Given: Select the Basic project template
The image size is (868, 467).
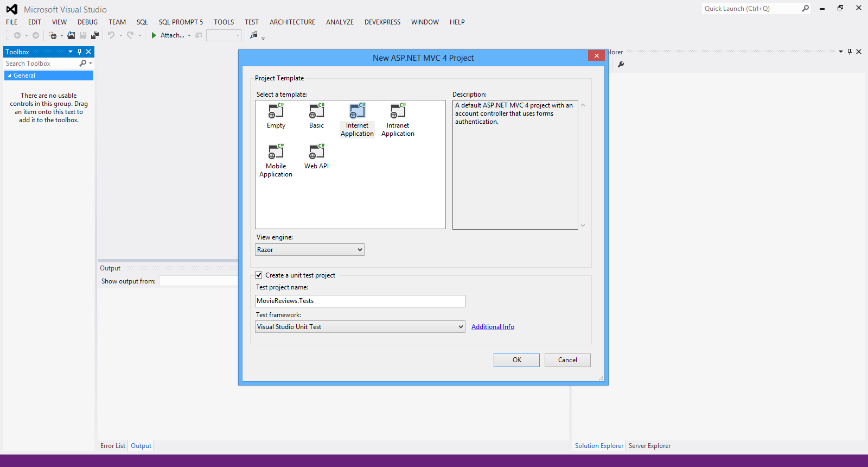Looking at the screenshot, I should click(316, 116).
